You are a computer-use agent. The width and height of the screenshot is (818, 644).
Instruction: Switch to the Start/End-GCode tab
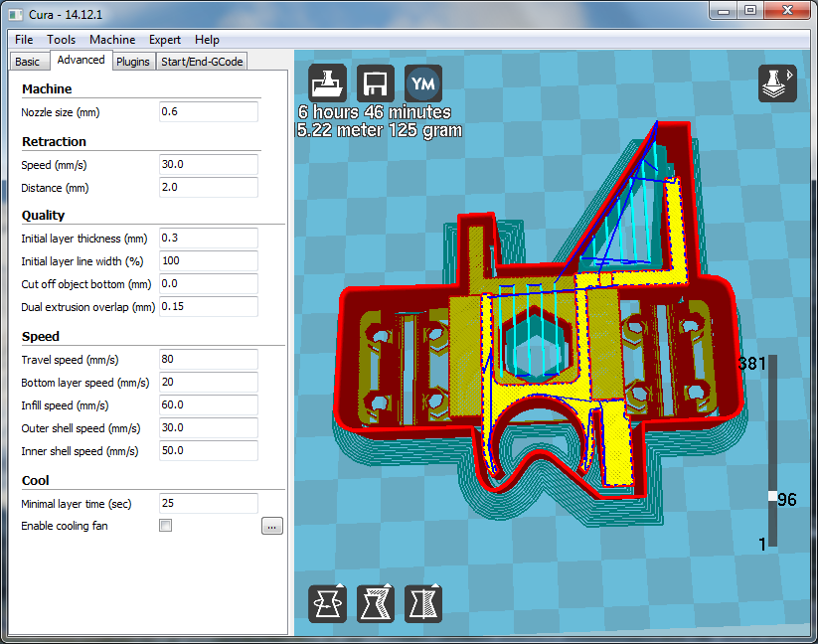pos(203,62)
